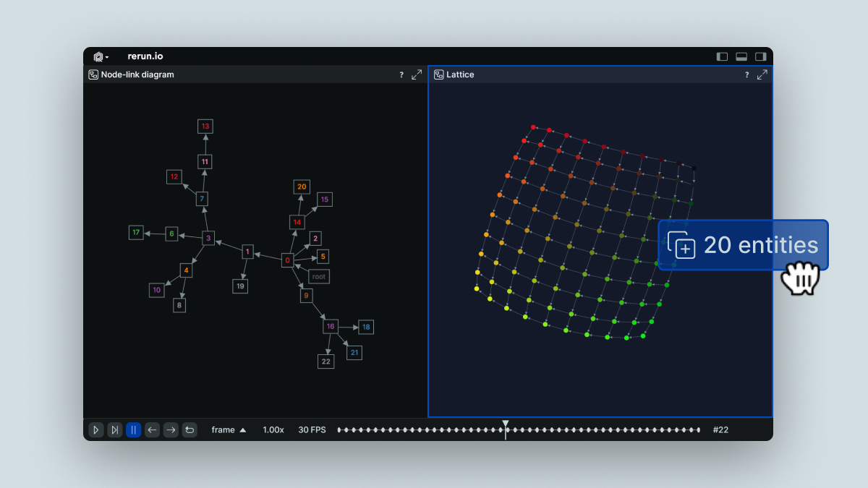The width and height of the screenshot is (868, 488).
Task: Click the timeline playhead marker
Action: pyautogui.click(x=506, y=424)
